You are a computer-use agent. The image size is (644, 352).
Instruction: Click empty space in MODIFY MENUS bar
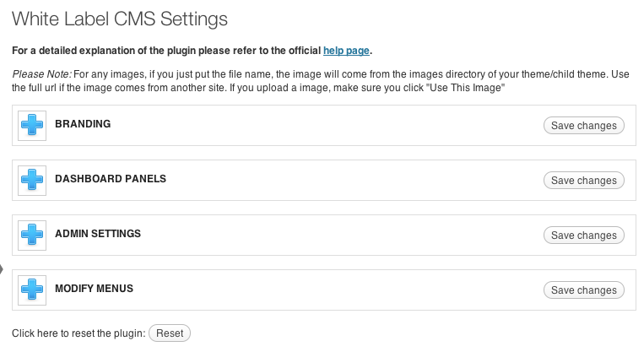[338, 290]
